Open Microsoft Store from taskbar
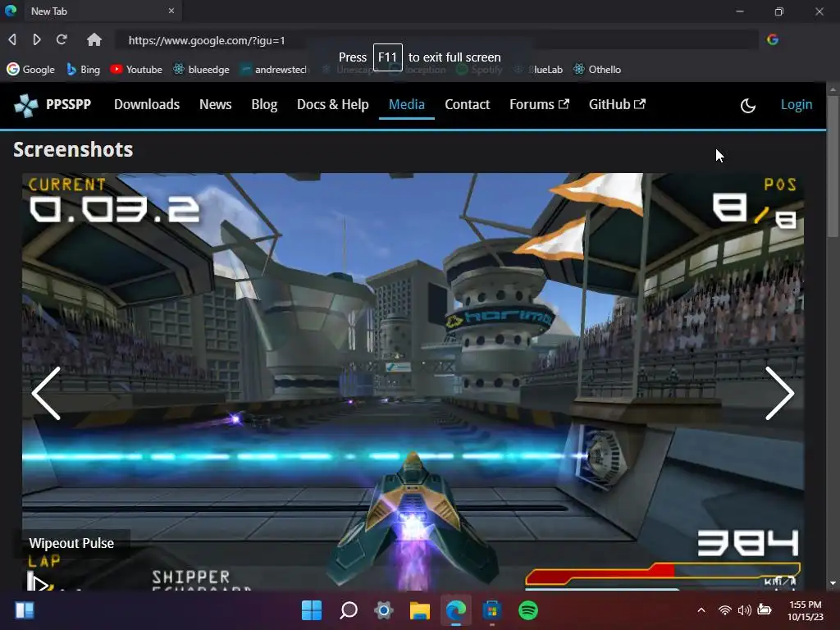The width and height of the screenshot is (840, 630). [x=492, y=610]
